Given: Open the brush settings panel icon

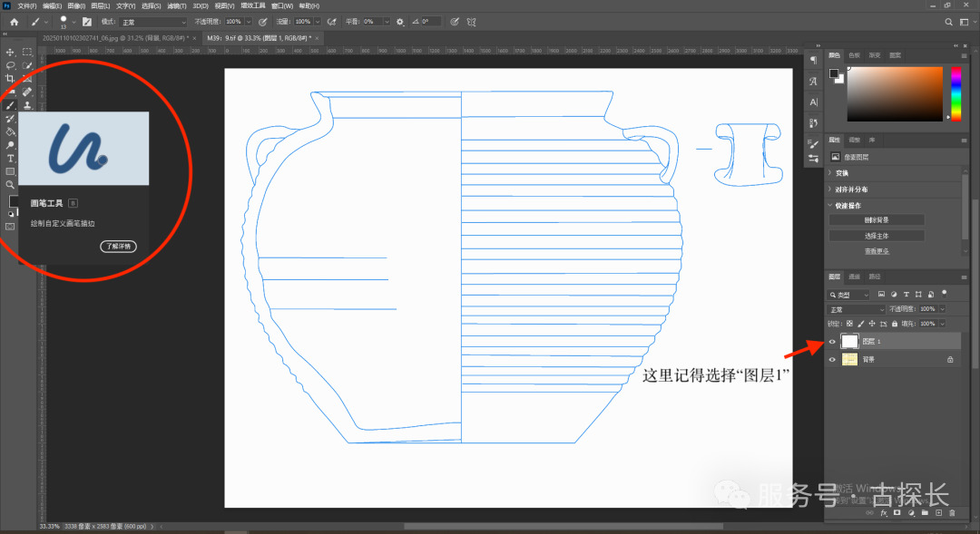Looking at the screenshot, I should pos(87,22).
